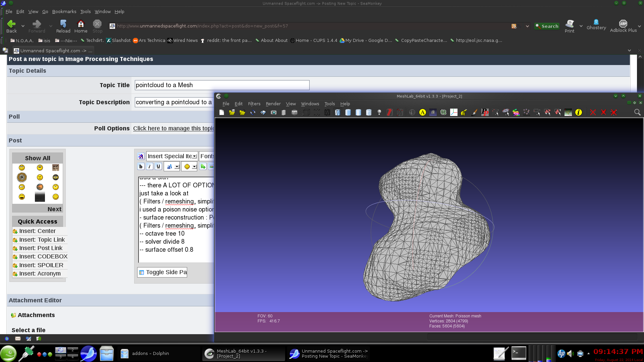Image resolution: width=644 pixels, height=362 pixels.
Task: Reload the mesh in MeshLab
Action: (253, 113)
